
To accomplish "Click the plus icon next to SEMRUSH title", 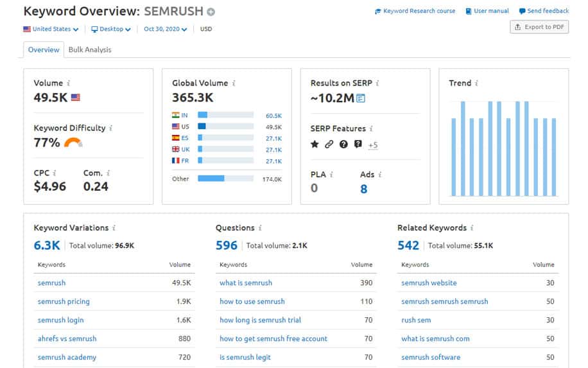I will [x=211, y=12].
